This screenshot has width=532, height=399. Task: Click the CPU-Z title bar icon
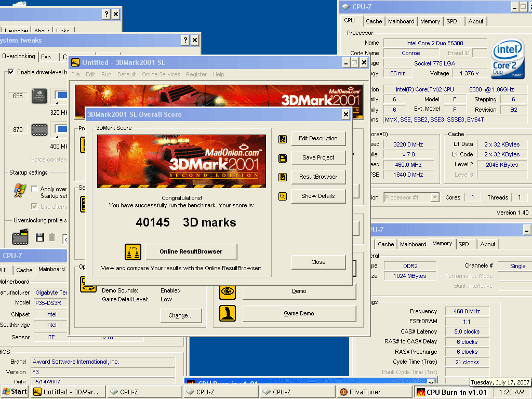coord(345,7)
